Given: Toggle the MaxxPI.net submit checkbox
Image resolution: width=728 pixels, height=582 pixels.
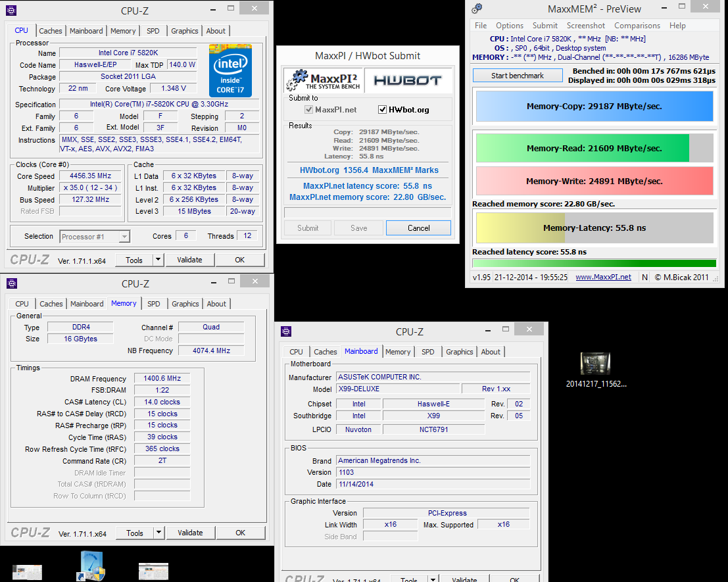Looking at the screenshot, I should click(308, 110).
